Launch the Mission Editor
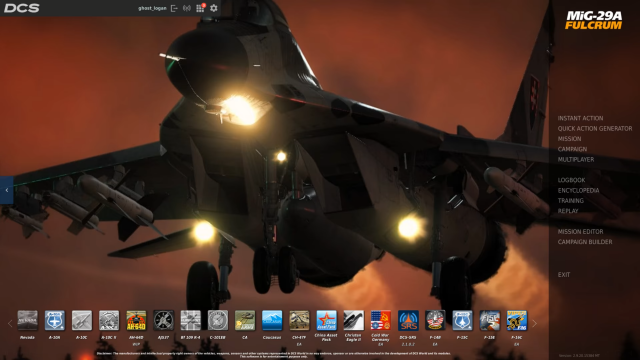Screen dimensions: 640x360 [580, 231]
